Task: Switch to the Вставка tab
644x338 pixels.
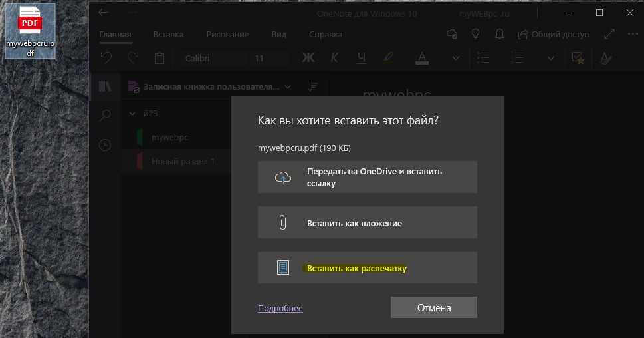Action: tap(168, 34)
